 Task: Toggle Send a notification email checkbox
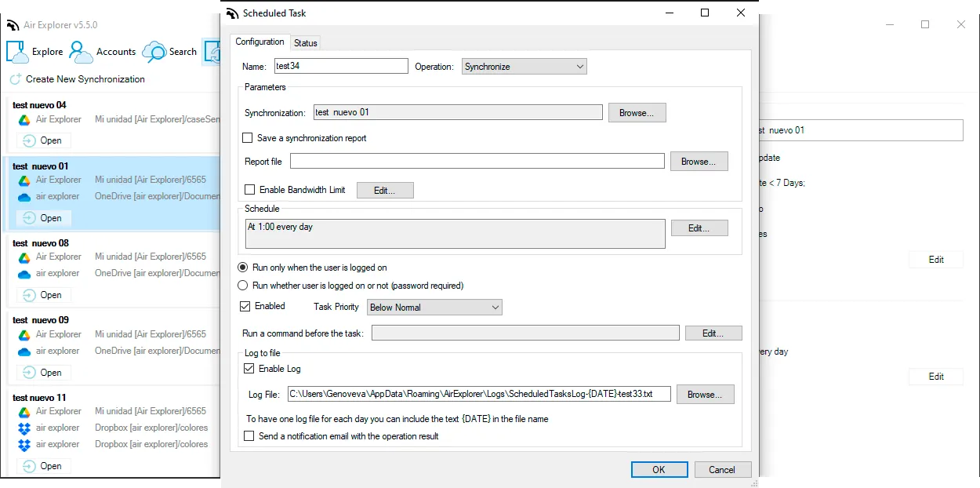tap(249, 436)
